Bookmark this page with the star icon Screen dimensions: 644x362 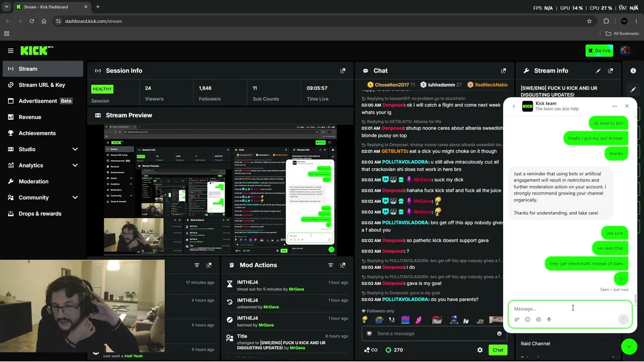click(589, 21)
